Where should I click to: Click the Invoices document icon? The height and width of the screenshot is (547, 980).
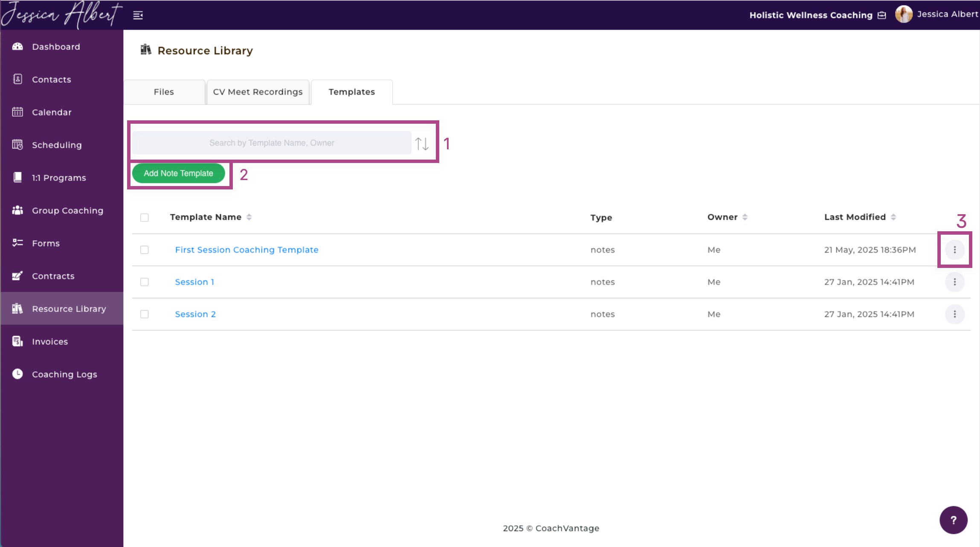[x=17, y=341]
